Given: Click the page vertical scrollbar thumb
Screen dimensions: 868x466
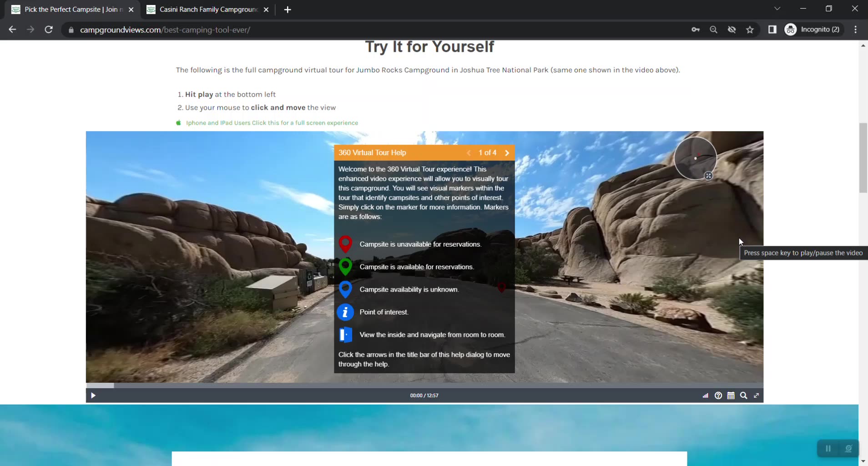Looking at the screenshot, I should [863, 158].
